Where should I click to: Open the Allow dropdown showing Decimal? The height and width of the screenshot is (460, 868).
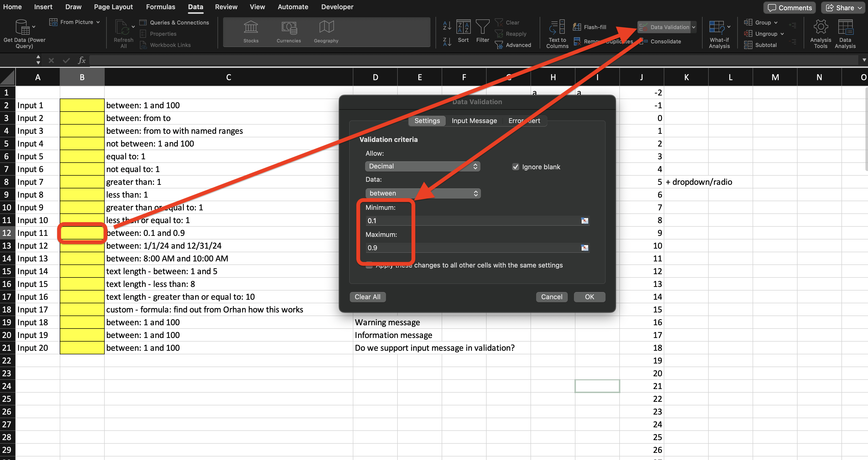[423, 166]
